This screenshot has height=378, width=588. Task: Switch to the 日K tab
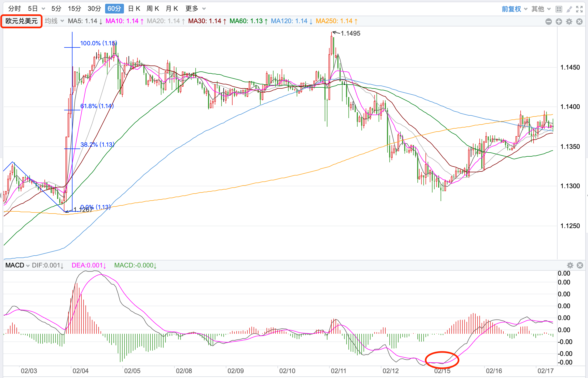[x=134, y=9]
